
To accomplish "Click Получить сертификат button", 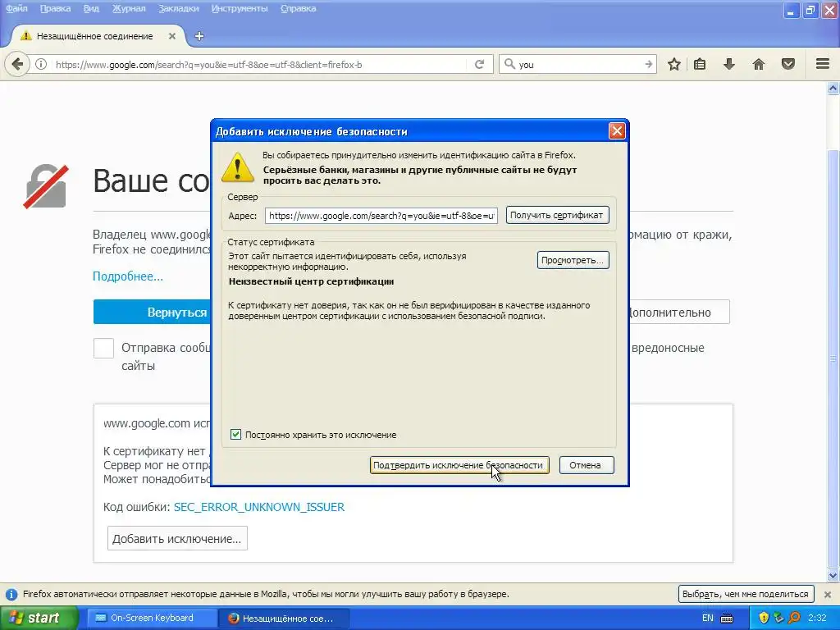I will [557, 216].
